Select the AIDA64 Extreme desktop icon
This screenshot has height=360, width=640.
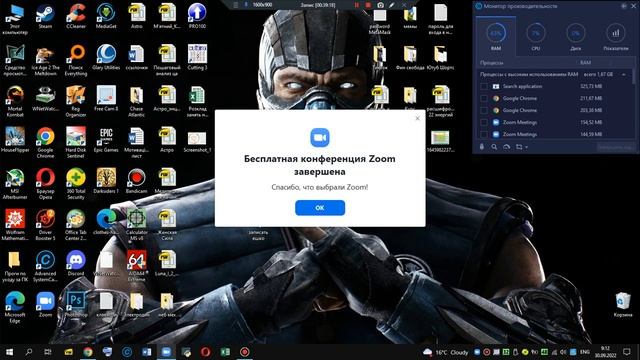(x=136, y=266)
